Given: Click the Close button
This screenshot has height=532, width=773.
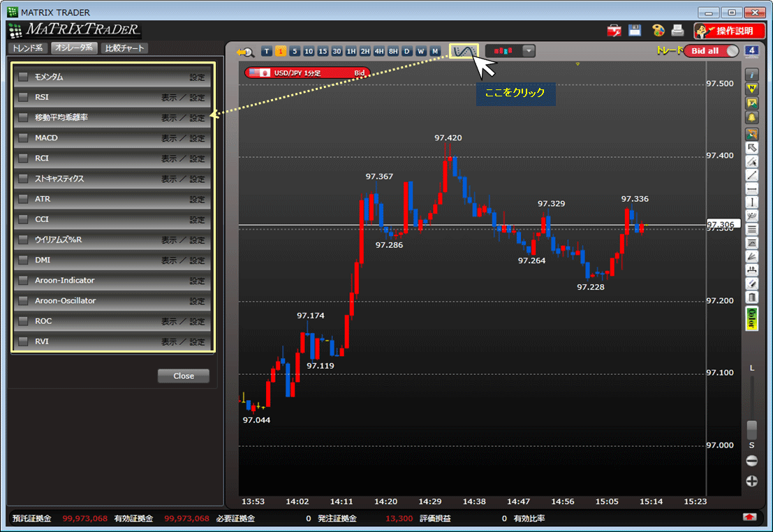Looking at the screenshot, I should pyautogui.click(x=184, y=376).
